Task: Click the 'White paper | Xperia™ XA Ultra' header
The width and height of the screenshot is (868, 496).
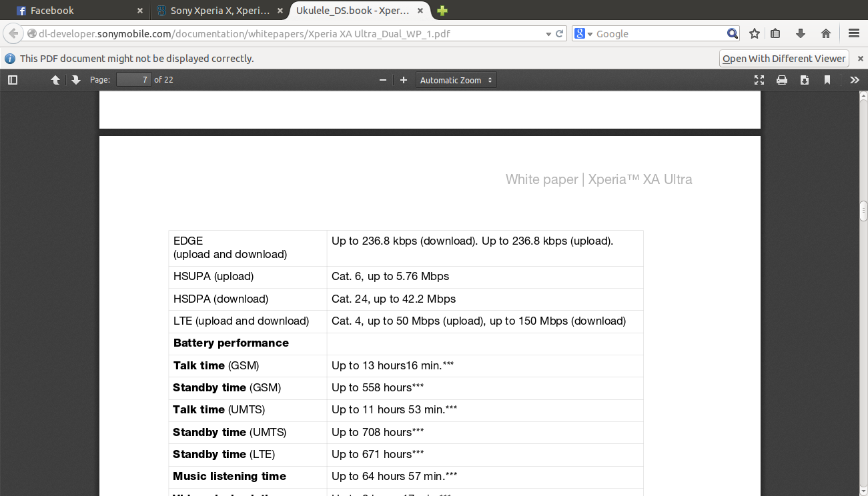Action: tap(598, 179)
